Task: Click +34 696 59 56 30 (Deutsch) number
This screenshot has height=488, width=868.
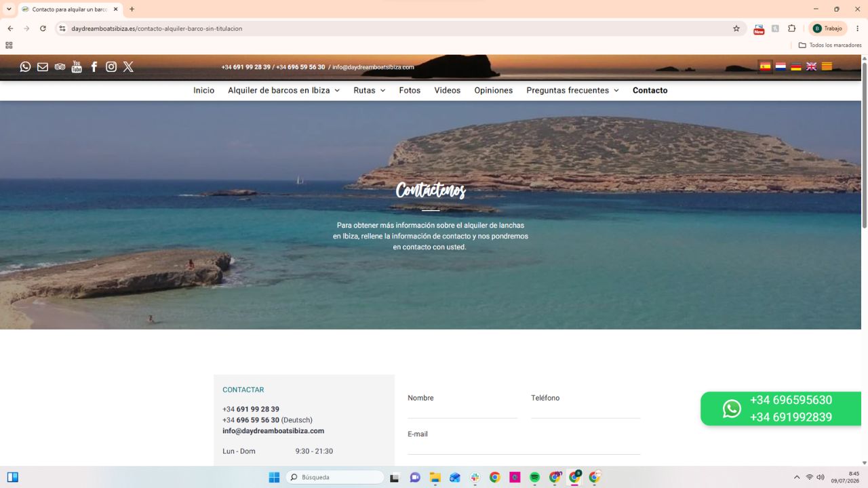Action: (x=267, y=420)
